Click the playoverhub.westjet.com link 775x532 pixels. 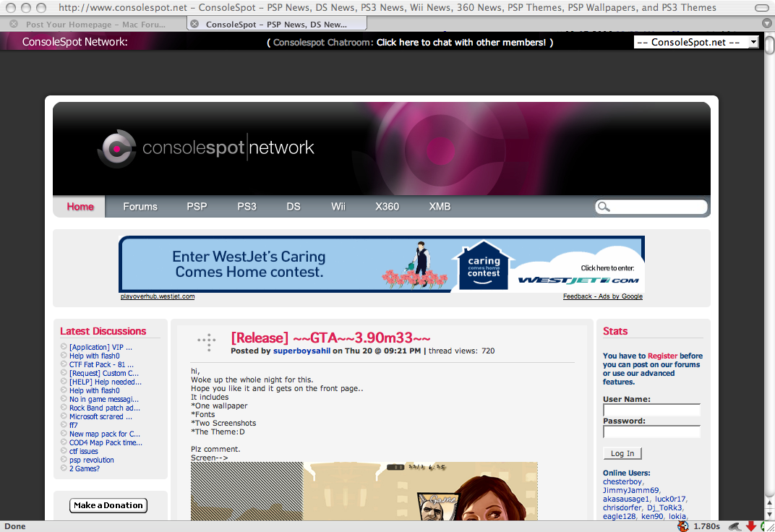pos(157,296)
